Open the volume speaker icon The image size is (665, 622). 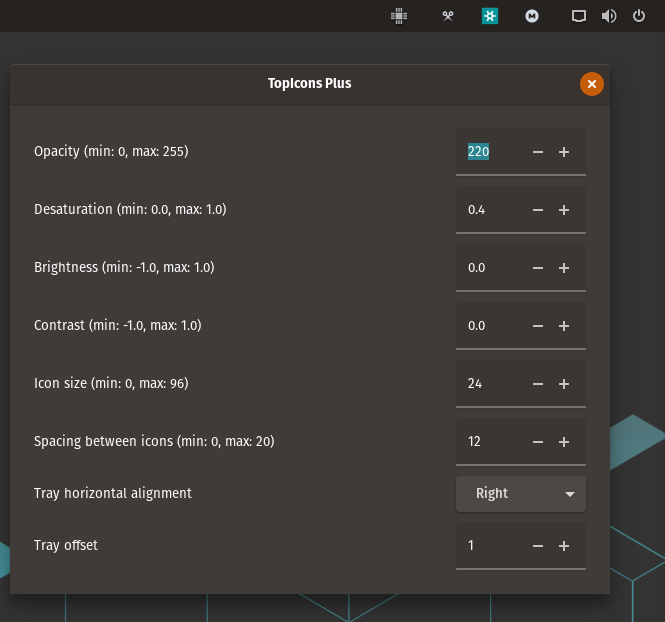coord(608,16)
